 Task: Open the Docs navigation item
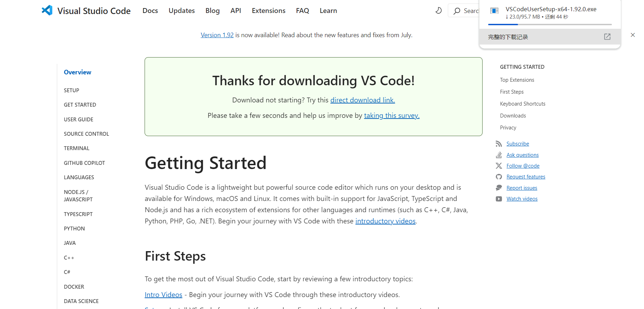150,11
